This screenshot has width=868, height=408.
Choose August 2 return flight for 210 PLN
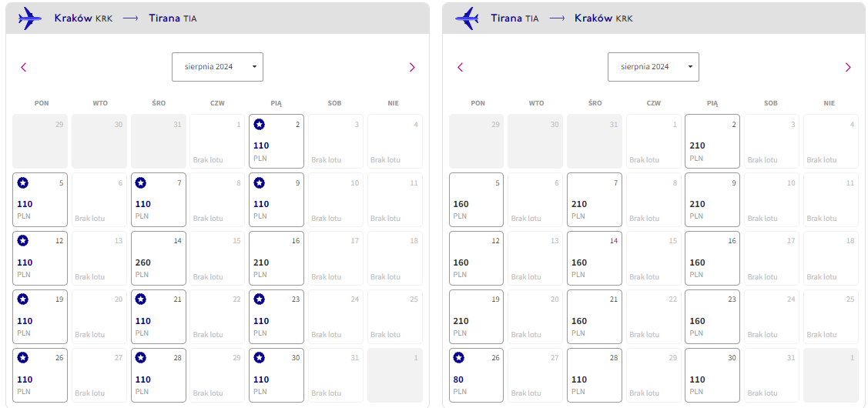coord(712,141)
